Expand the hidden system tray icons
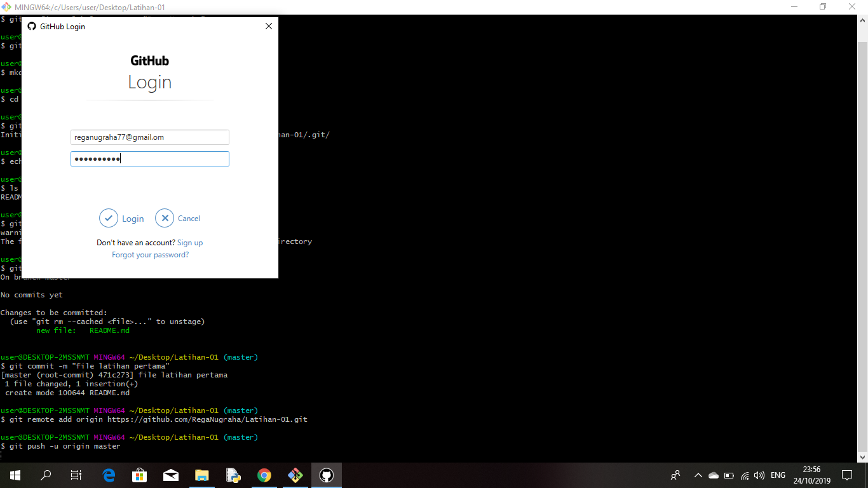The image size is (868, 488). click(698, 475)
